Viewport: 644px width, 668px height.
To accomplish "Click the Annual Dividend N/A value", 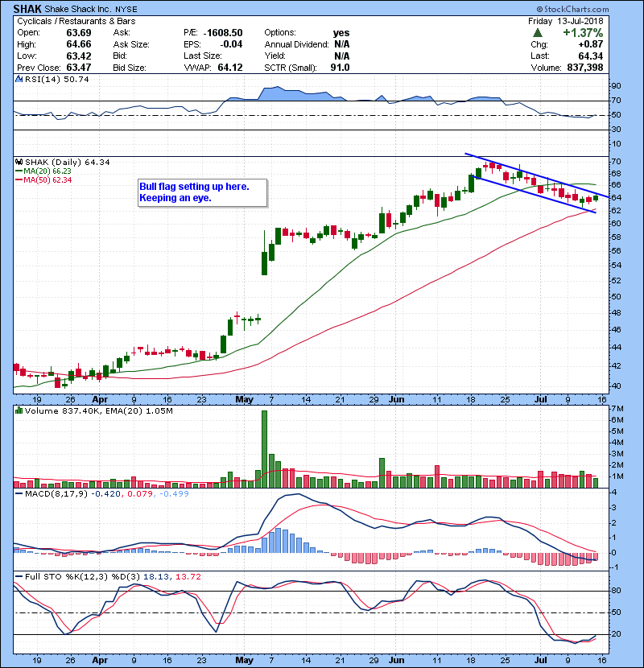I will (x=342, y=44).
